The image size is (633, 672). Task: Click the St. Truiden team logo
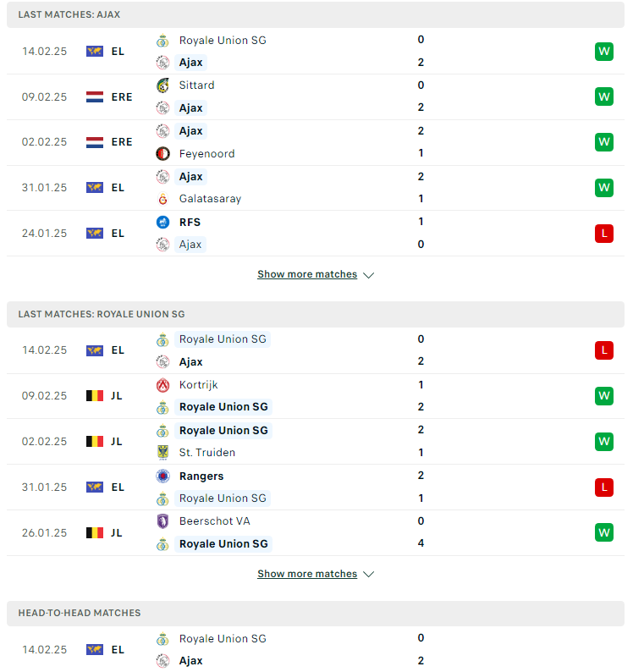tap(162, 453)
